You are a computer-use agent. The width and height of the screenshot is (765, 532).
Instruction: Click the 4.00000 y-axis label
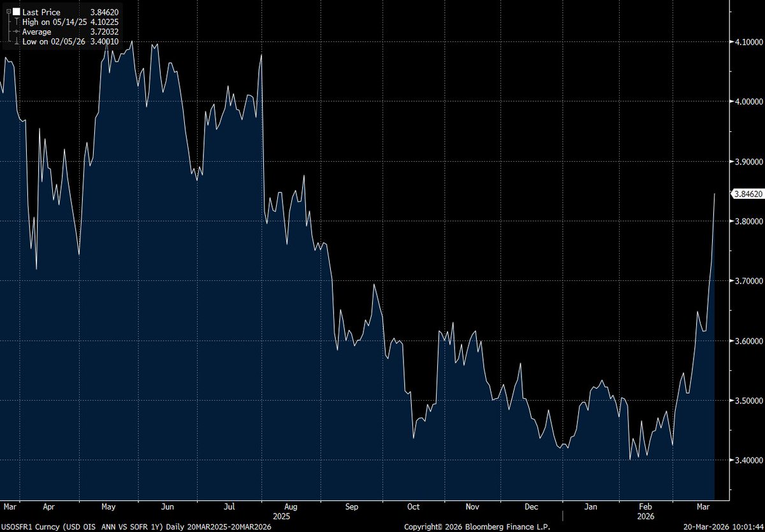coord(748,101)
